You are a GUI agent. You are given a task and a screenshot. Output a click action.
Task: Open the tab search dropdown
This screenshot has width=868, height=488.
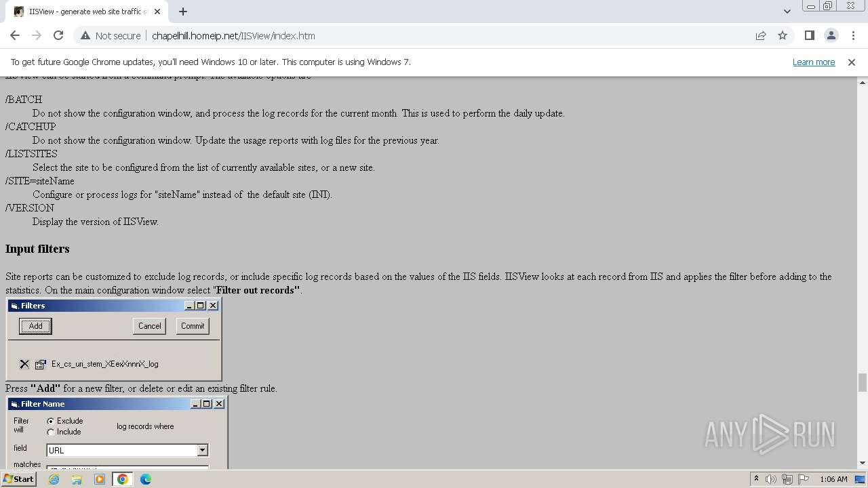pos(787,12)
